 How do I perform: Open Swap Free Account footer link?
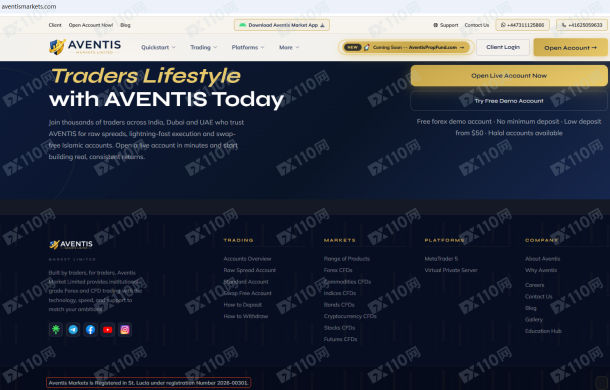[247, 293]
